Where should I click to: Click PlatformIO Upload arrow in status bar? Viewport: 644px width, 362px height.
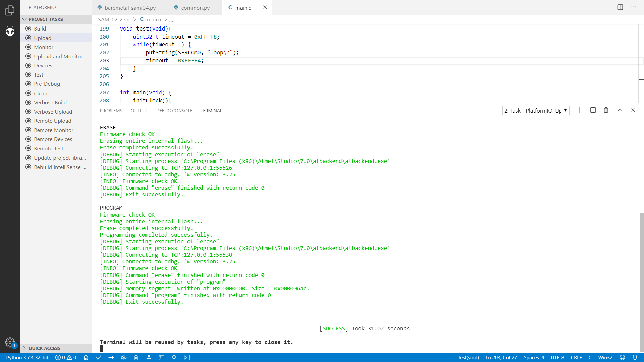(x=111, y=357)
